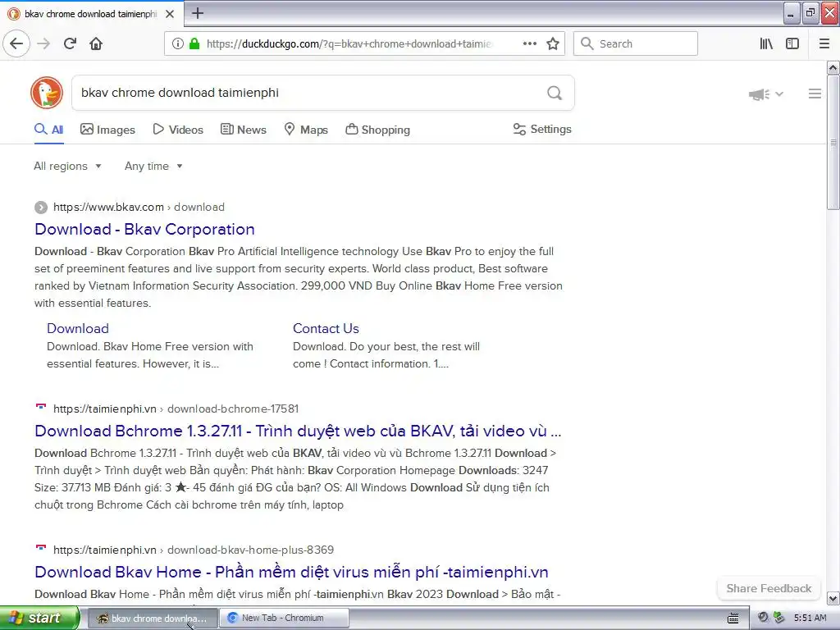
Task: Go back to the previous page
Action: tap(16, 43)
